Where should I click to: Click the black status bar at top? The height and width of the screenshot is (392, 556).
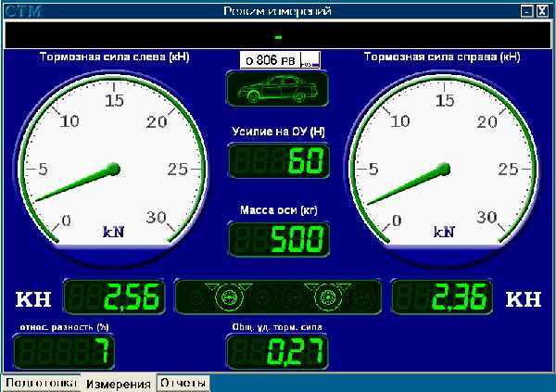[x=277, y=36]
